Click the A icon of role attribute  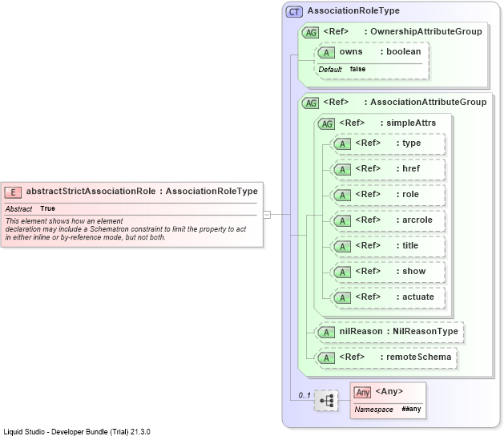coord(342,196)
